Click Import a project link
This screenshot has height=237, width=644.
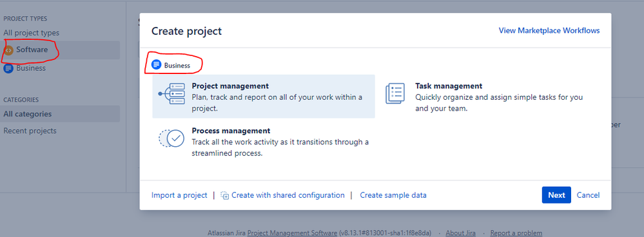[x=179, y=195]
